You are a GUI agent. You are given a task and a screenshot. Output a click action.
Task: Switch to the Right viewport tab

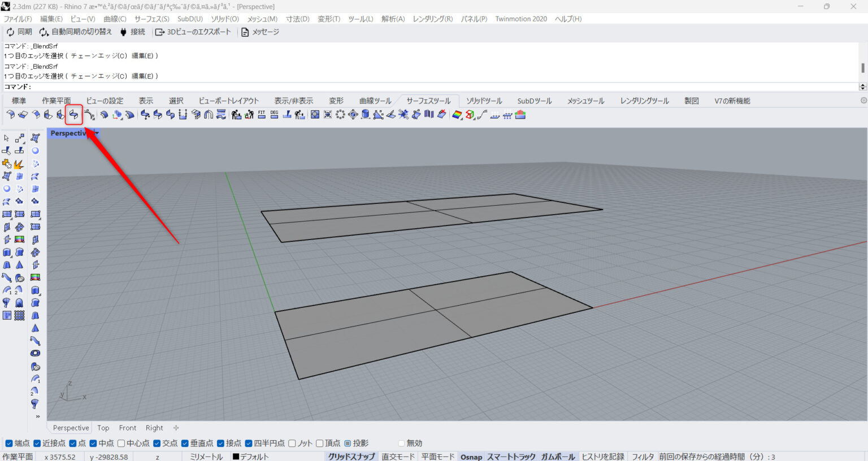[x=154, y=428]
